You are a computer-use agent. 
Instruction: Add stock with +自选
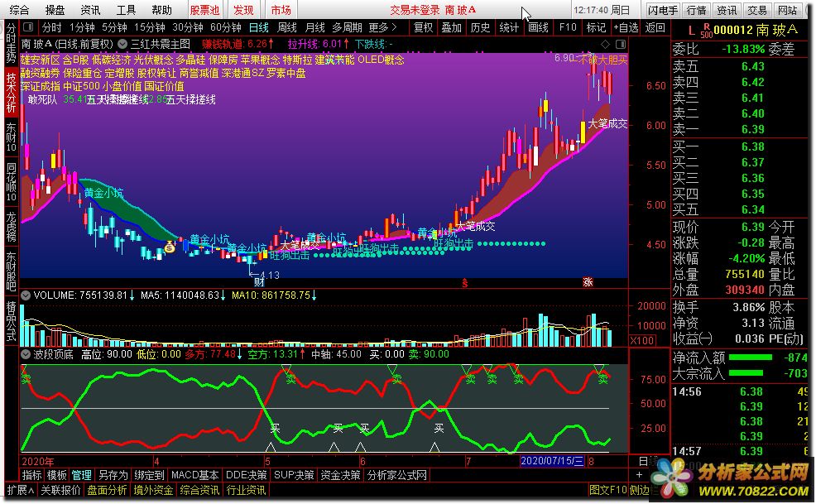(x=626, y=27)
